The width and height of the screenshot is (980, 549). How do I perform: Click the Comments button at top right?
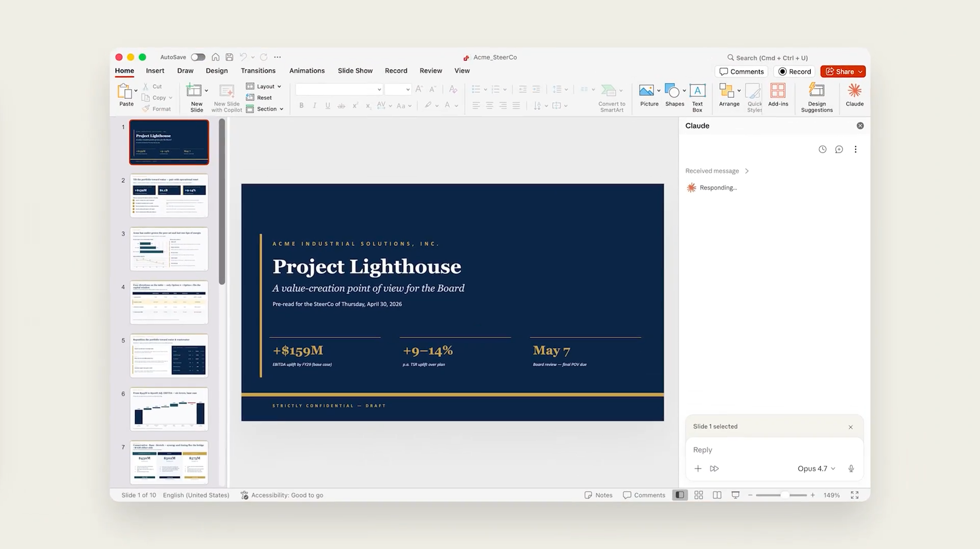tap(741, 72)
